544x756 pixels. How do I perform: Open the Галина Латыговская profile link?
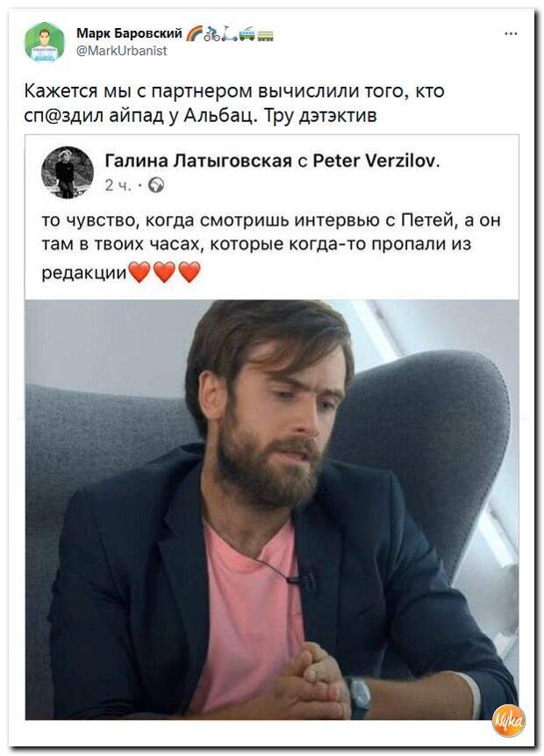click(x=198, y=161)
